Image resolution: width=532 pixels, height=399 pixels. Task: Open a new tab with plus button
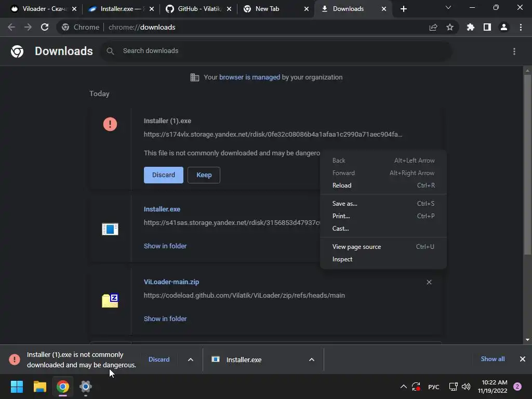pos(403,9)
